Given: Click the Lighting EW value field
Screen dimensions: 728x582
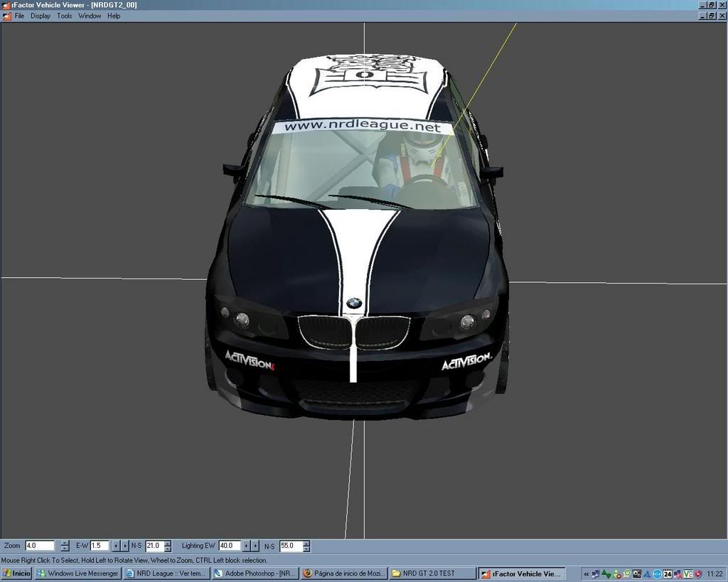Looking at the screenshot, I should pyautogui.click(x=229, y=546).
